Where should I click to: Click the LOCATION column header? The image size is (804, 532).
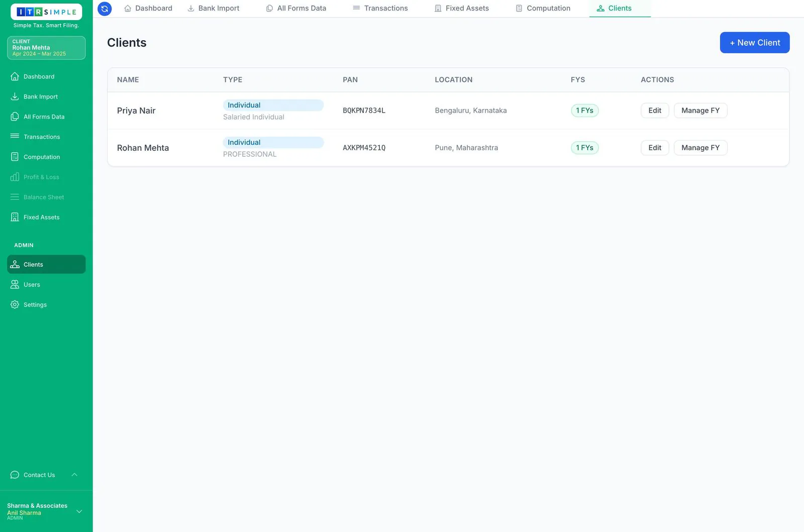(454, 80)
